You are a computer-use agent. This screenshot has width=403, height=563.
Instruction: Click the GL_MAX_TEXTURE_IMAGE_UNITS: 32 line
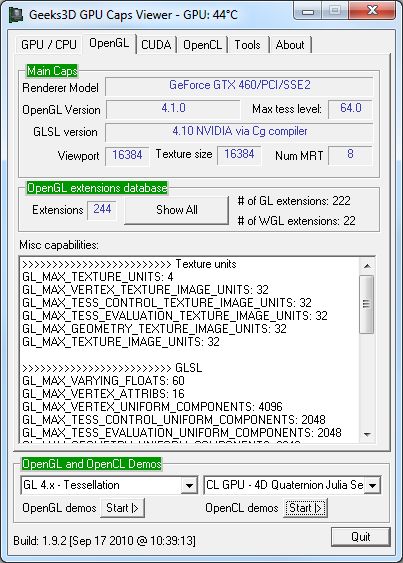121,341
